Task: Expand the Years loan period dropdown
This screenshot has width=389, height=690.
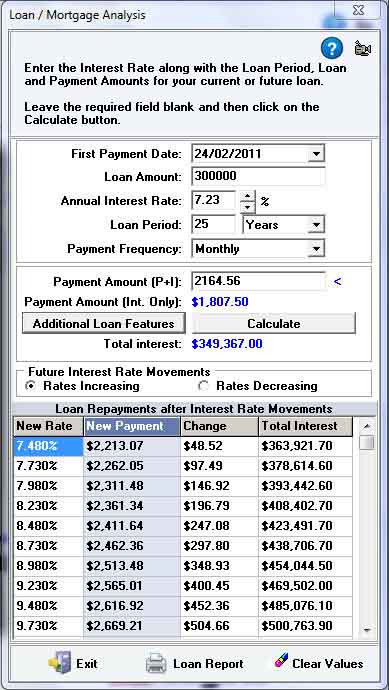Action: 316,225
